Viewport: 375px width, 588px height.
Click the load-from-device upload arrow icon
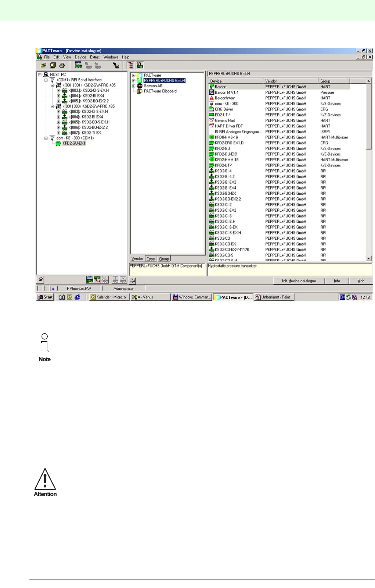click(88, 65)
